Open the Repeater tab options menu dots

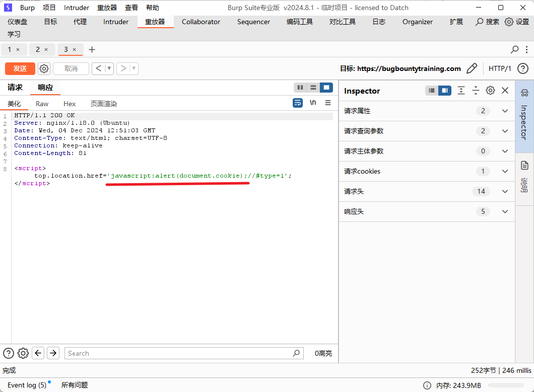(526, 50)
